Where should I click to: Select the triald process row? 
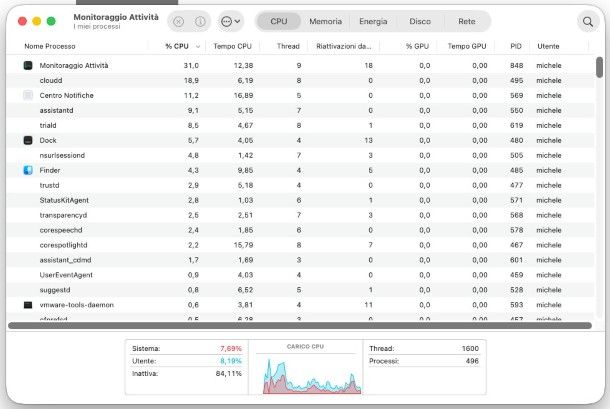point(300,125)
